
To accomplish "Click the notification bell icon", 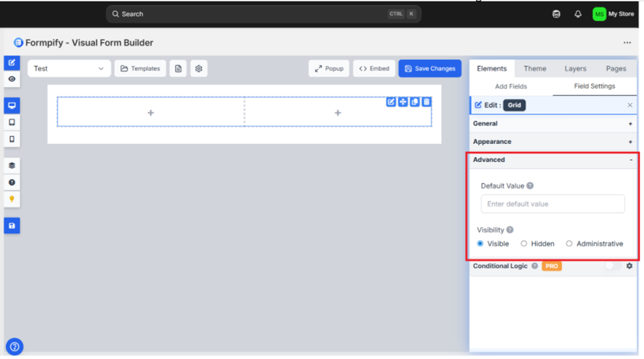I will pyautogui.click(x=578, y=14).
